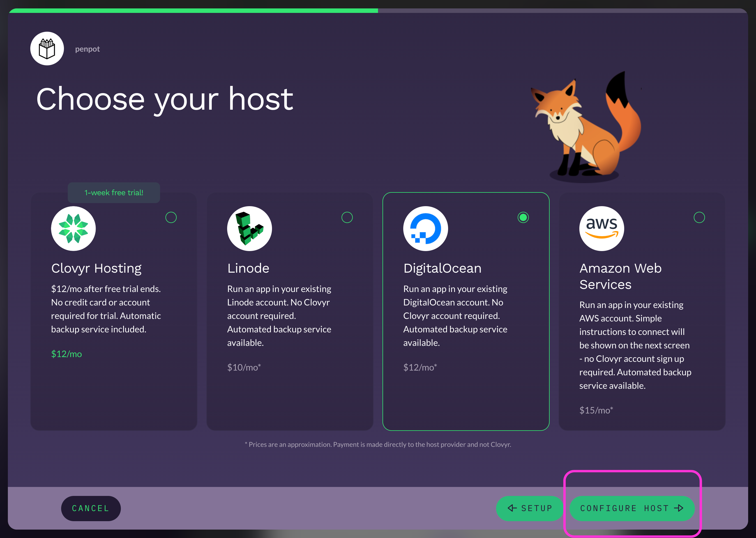Click the Clovyr Hosting green flower logo
The image size is (756, 538).
pos(73,229)
